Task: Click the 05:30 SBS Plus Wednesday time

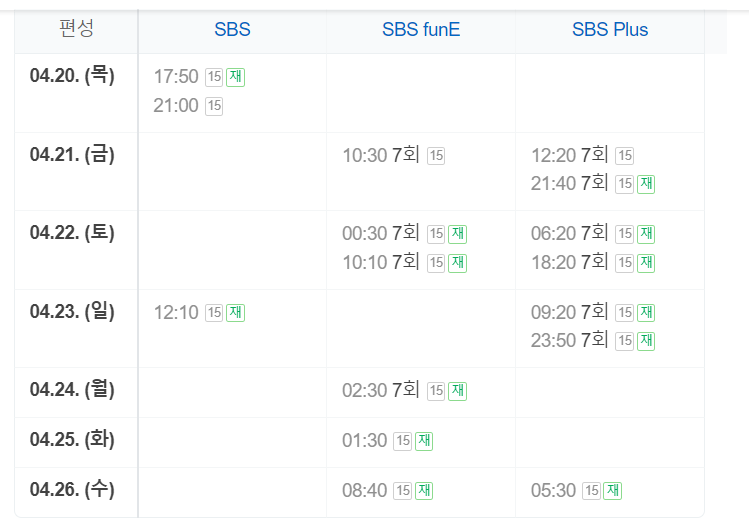Action: click(x=553, y=491)
